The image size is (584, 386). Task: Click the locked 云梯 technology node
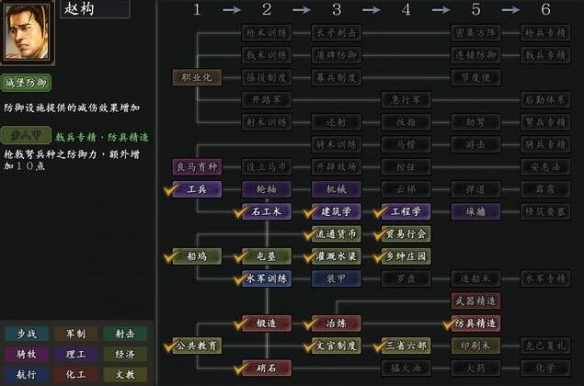[406, 189]
